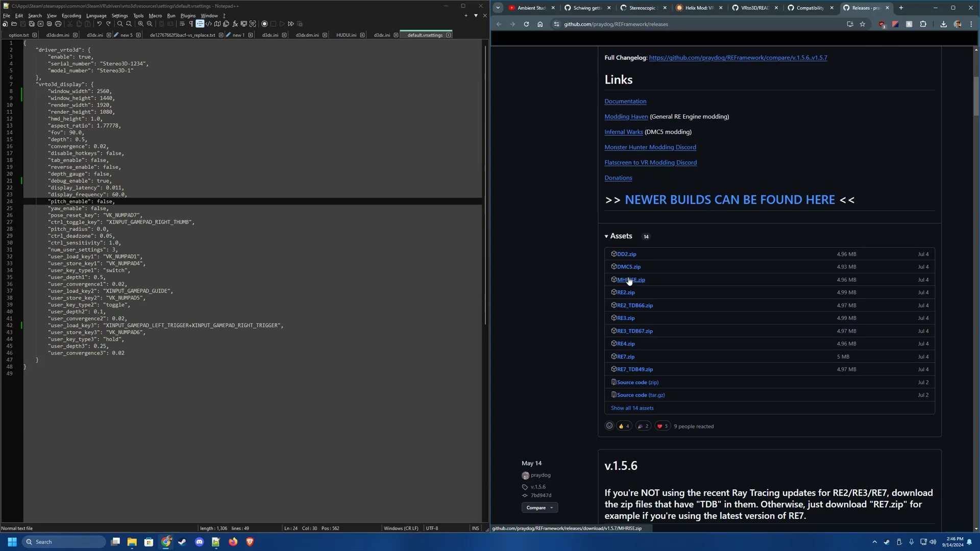Click the browser Reload button
The width and height of the screenshot is (980, 551).
[x=526, y=24]
